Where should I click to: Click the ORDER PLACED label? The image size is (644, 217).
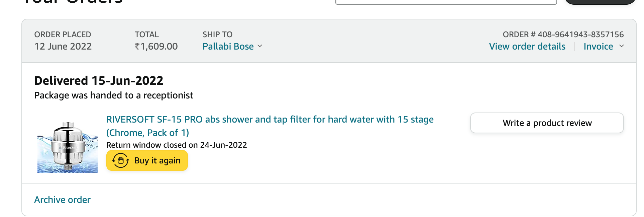(63, 34)
